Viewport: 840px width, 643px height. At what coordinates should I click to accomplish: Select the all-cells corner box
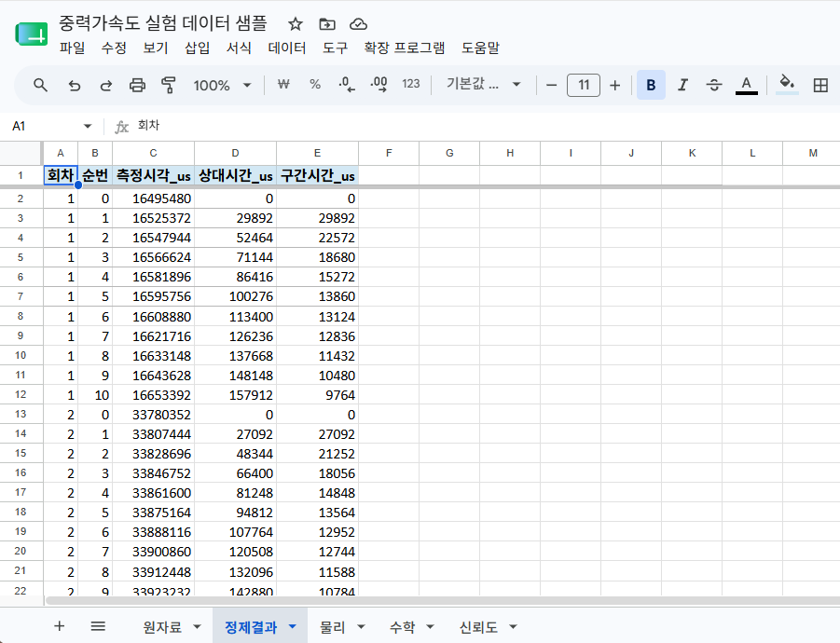[x=21, y=153]
